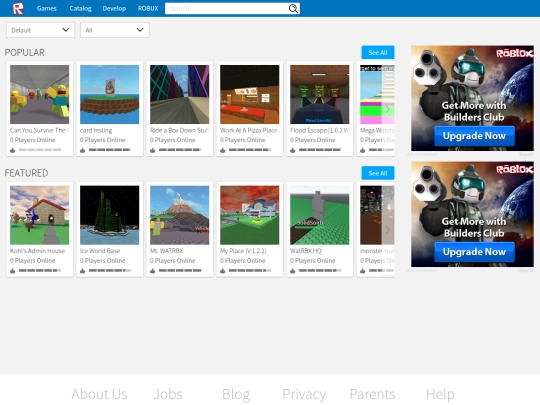This screenshot has width=540, height=405.
Task: Open the Catalog menu
Action: pyautogui.click(x=80, y=8)
